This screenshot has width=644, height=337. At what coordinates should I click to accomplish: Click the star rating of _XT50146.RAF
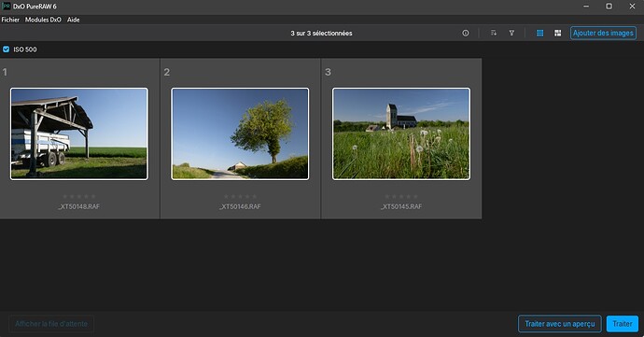(240, 196)
